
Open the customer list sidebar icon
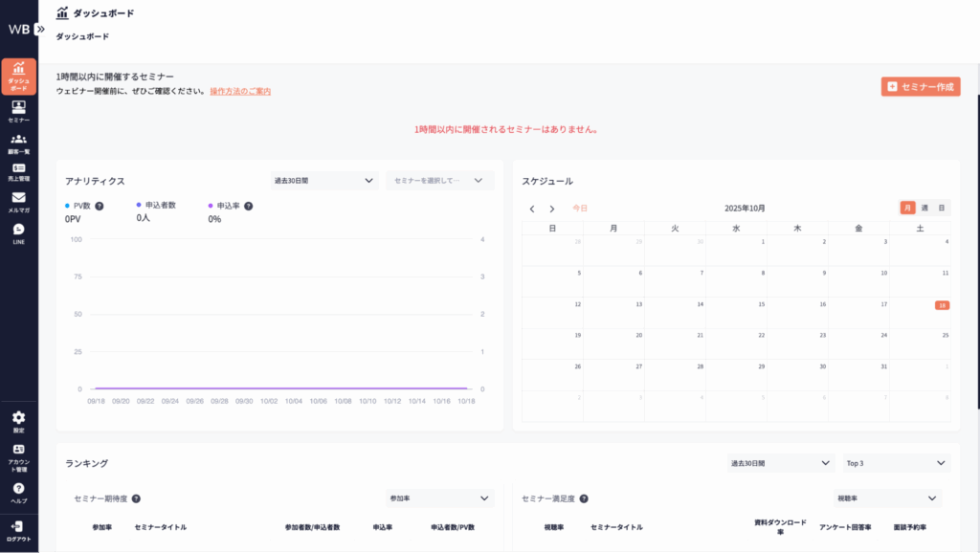(18, 143)
